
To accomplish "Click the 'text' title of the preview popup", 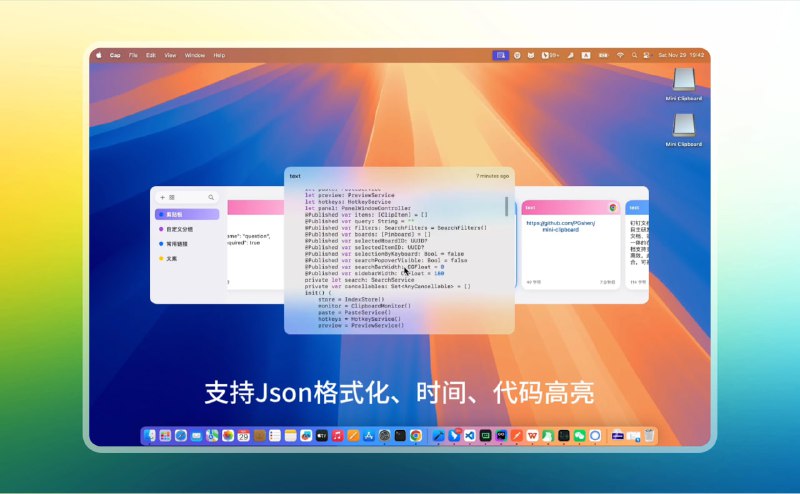I will coord(295,176).
